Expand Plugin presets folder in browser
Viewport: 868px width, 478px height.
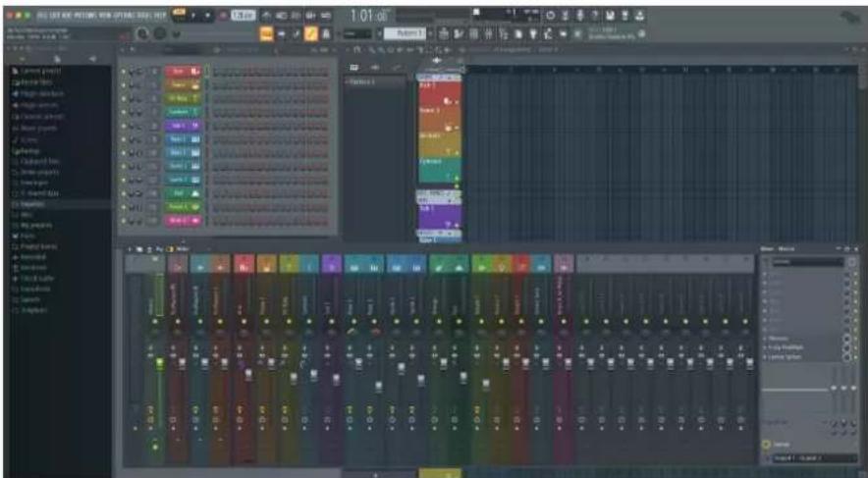[x=35, y=105]
